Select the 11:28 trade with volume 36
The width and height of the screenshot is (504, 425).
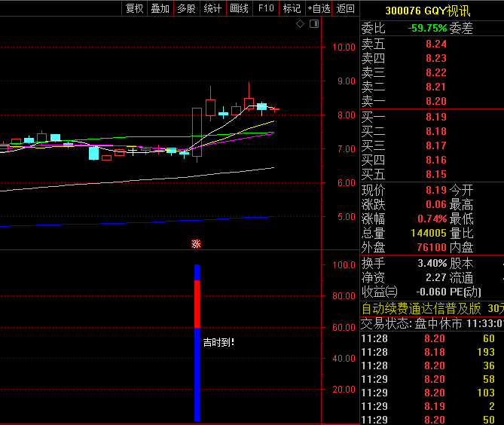tap(432, 365)
